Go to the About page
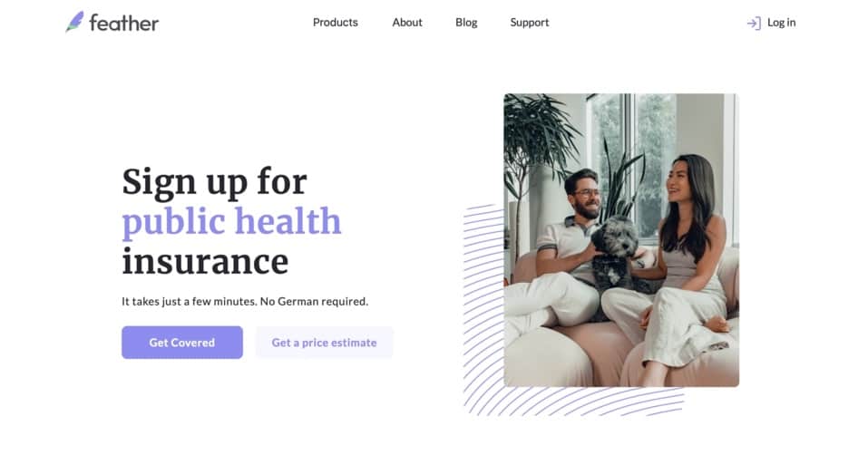This screenshot has height=455, width=868. click(x=407, y=23)
